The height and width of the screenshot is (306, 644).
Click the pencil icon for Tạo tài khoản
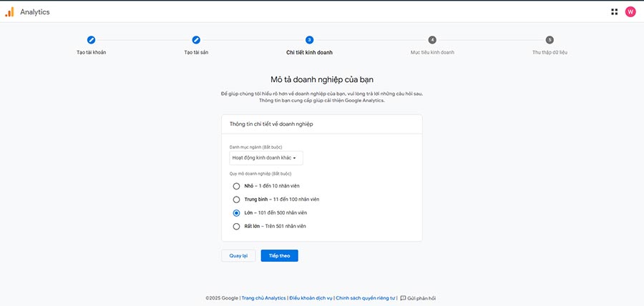click(91, 40)
